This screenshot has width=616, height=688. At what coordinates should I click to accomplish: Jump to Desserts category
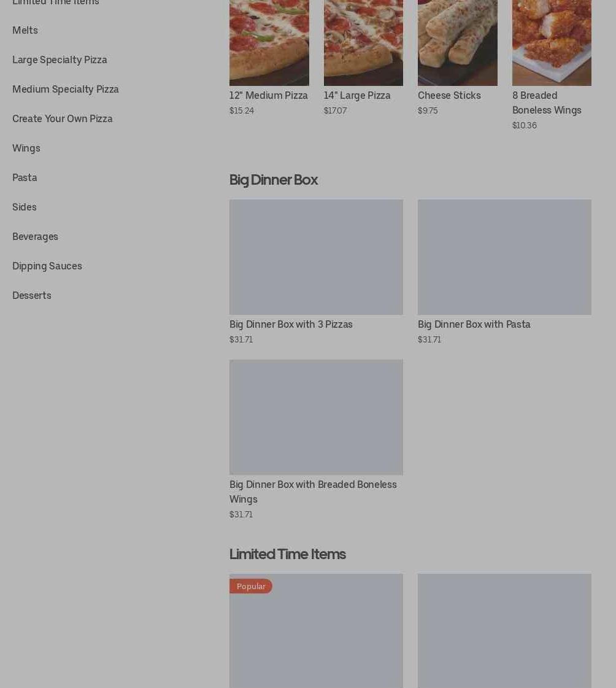coord(31,295)
